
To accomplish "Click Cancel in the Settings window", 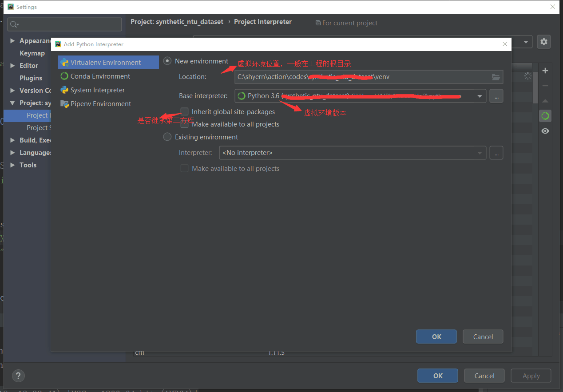I will point(484,376).
